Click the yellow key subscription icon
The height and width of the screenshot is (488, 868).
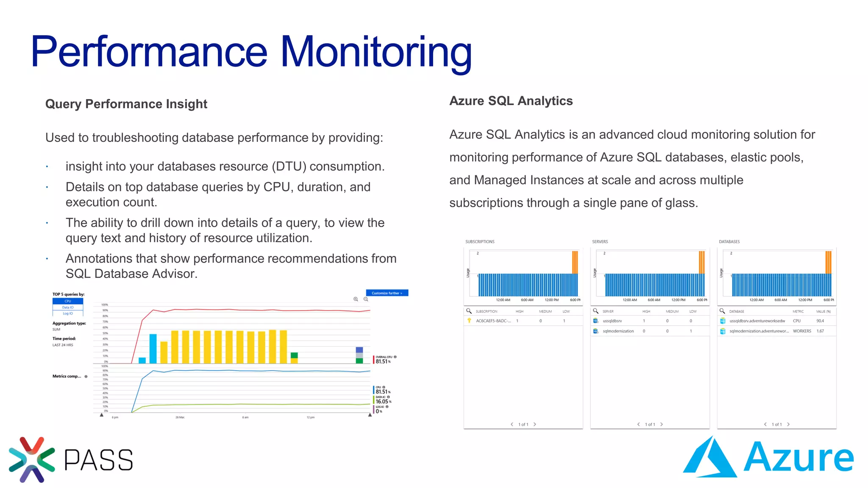click(x=469, y=321)
